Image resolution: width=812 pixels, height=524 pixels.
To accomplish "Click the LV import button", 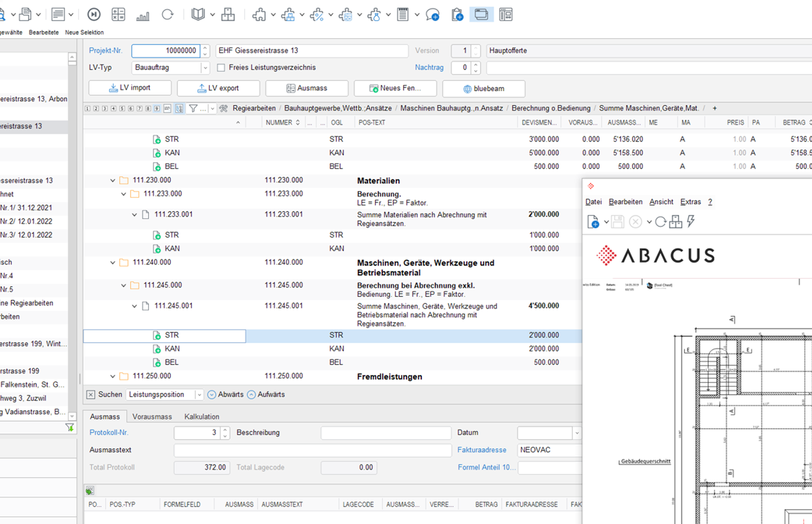I will (x=130, y=88).
